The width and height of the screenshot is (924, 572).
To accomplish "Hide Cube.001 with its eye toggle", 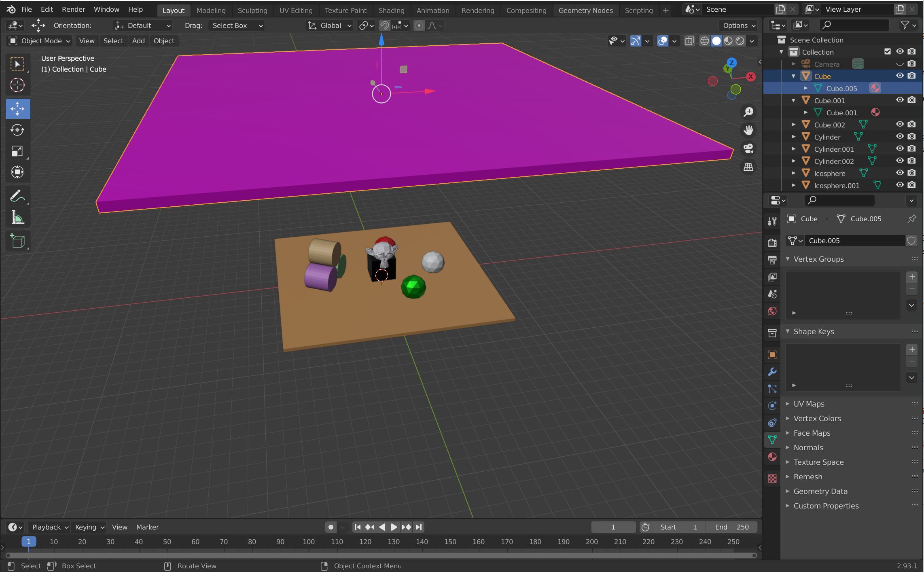I will tap(900, 100).
